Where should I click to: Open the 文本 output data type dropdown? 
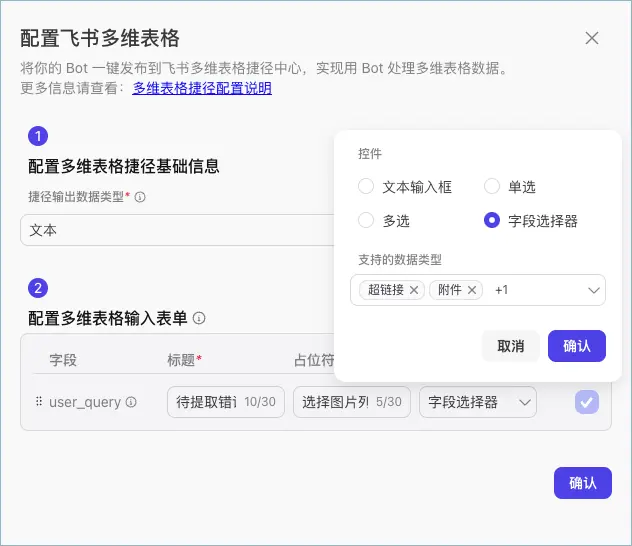177,230
